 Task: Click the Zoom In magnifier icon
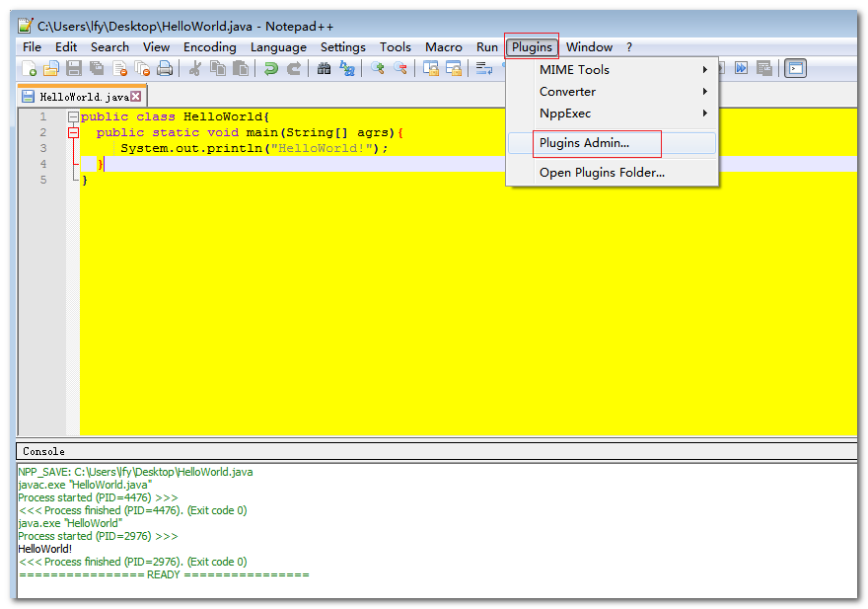(378, 69)
